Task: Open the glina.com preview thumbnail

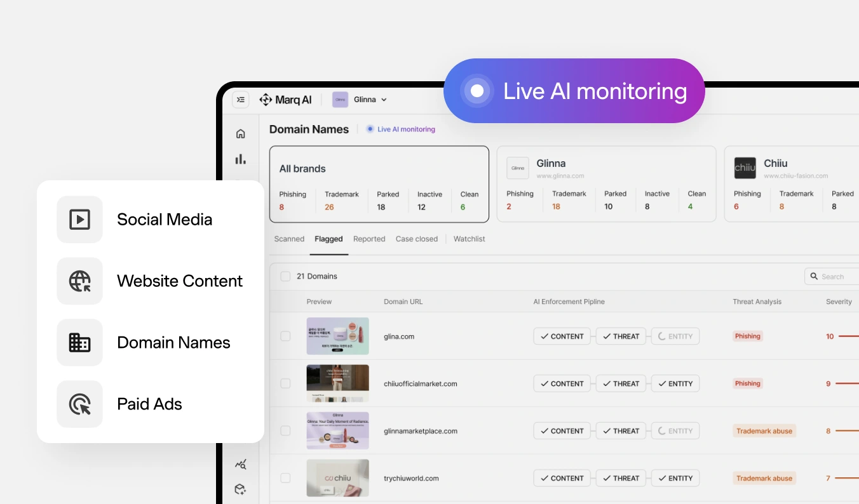Action: (337, 336)
